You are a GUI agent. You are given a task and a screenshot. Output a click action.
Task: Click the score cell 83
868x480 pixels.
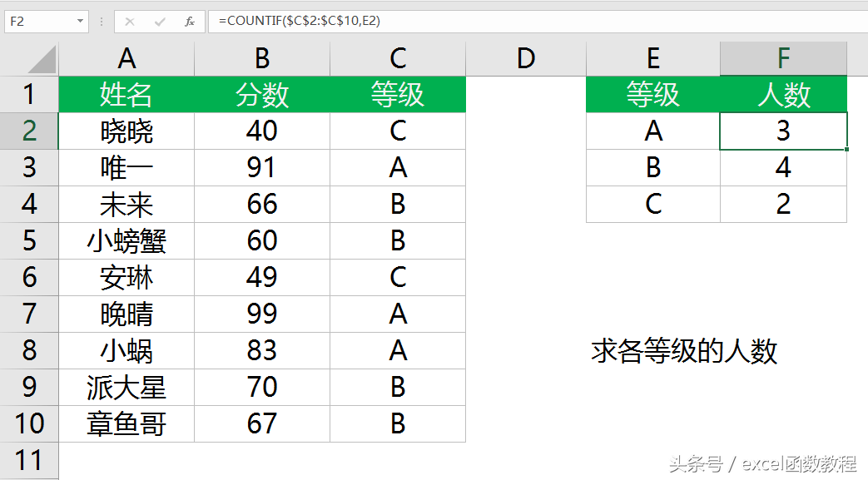pos(262,350)
